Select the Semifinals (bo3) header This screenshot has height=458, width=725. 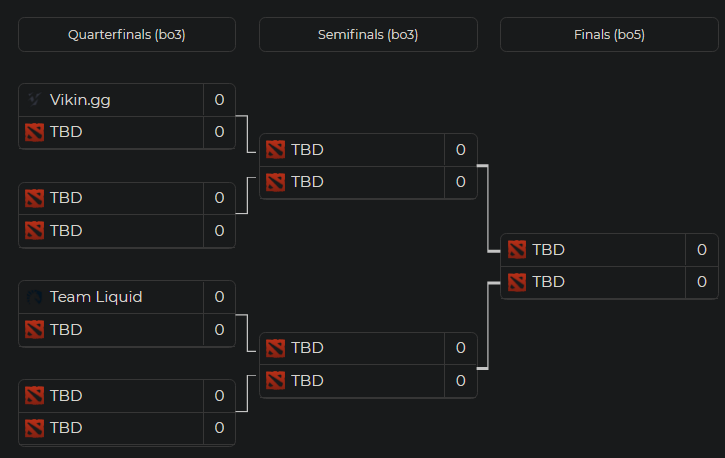[x=368, y=34]
